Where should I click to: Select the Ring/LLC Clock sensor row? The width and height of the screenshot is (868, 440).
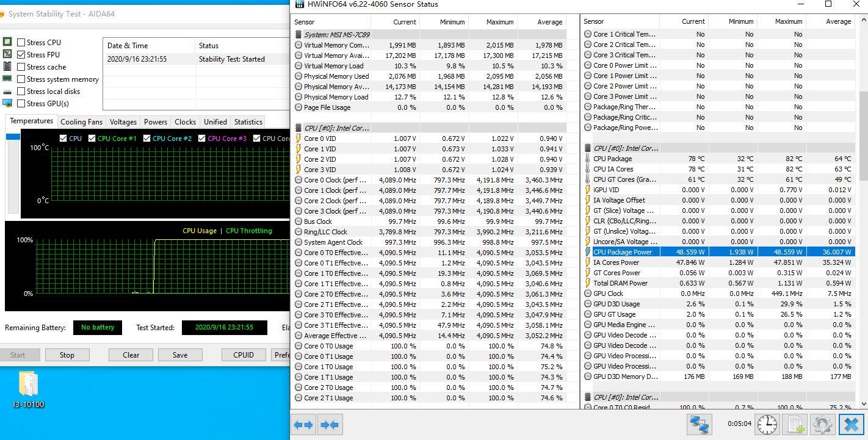tap(430, 232)
